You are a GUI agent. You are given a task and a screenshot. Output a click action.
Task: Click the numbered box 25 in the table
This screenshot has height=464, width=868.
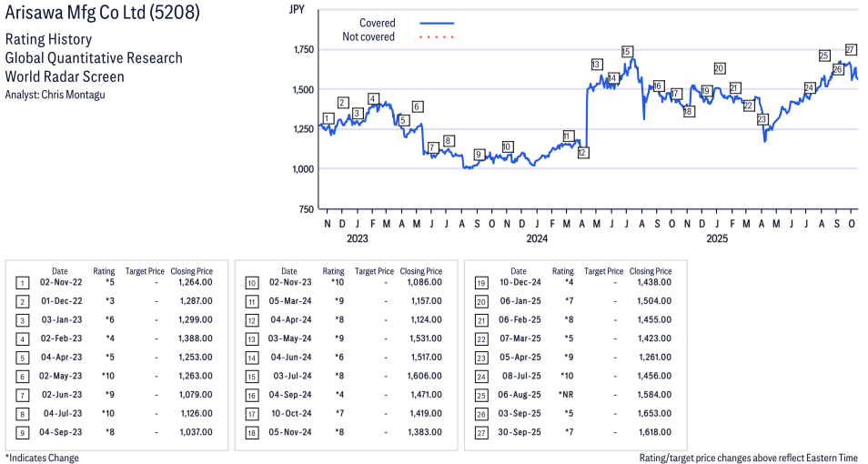pos(479,395)
